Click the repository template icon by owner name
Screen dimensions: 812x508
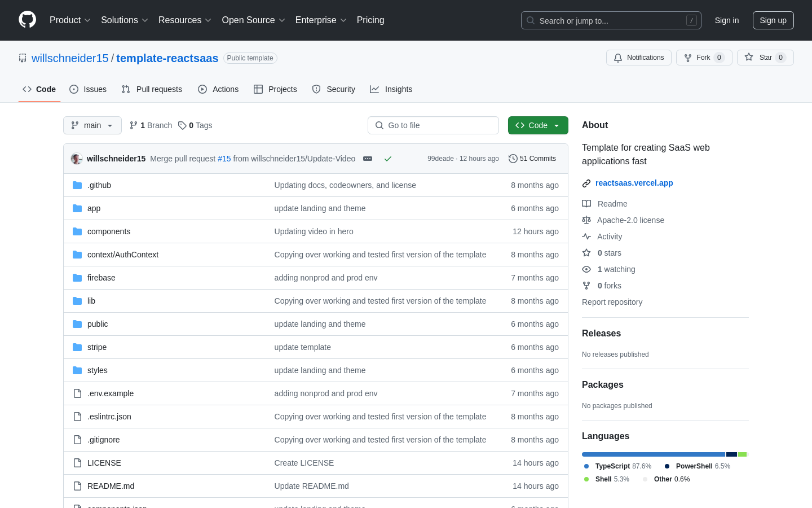point(23,58)
